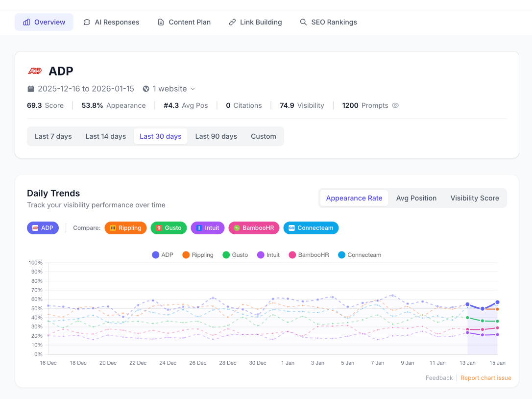Click the SEO Rankings magnifier icon
The image size is (532, 399).
[303, 22]
